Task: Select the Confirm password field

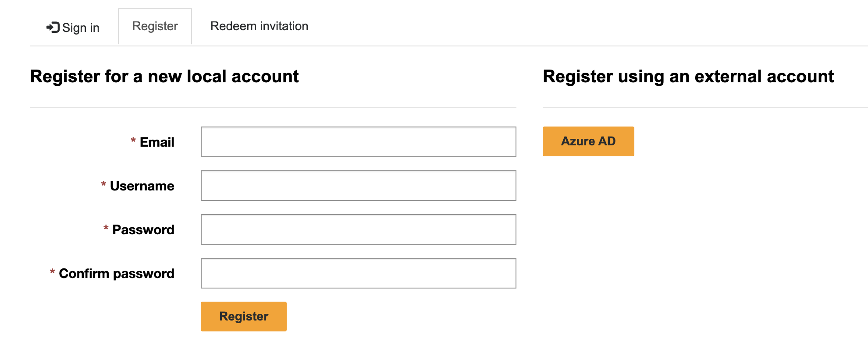Action: 358,273
